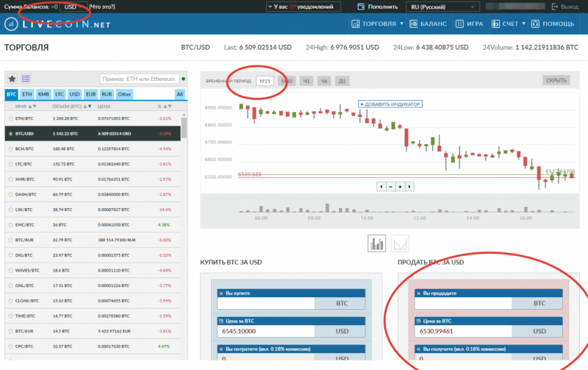This screenshot has height=370, width=588.
Task: Star the WAVES/BTC pair as favorite
Action: point(10,270)
